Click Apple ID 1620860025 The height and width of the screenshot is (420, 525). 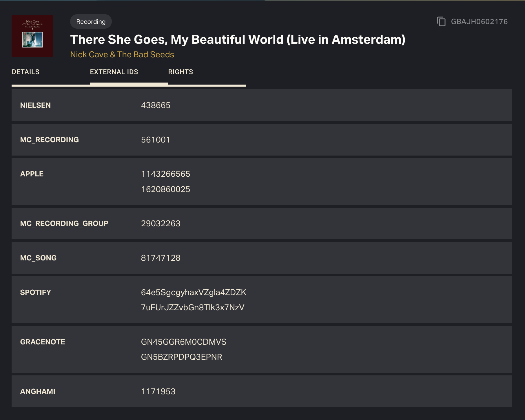click(165, 189)
